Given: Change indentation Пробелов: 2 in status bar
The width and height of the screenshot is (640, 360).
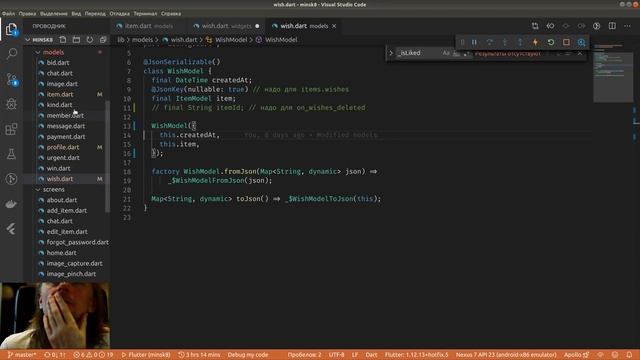Looking at the screenshot, I should click(x=304, y=355).
